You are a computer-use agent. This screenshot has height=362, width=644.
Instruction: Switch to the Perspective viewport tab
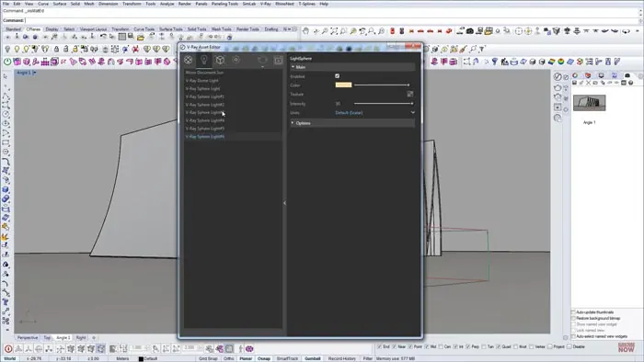pos(28,338)
